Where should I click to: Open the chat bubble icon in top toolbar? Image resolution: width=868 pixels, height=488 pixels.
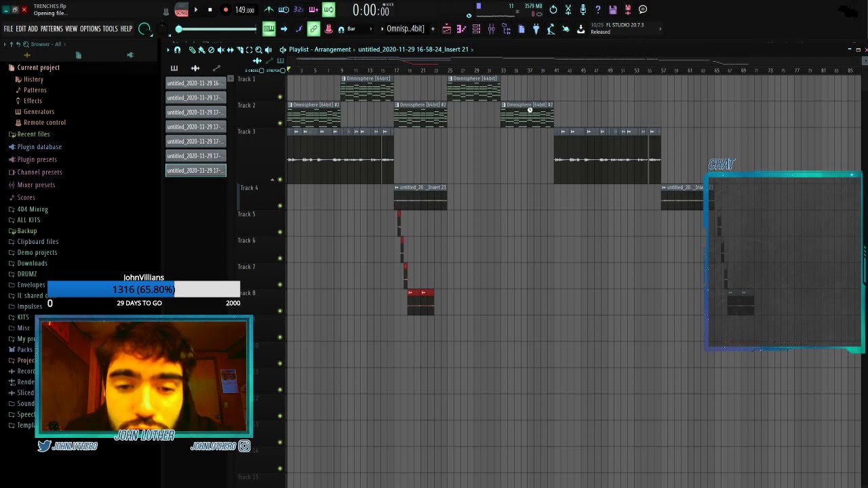coord(642,9)
